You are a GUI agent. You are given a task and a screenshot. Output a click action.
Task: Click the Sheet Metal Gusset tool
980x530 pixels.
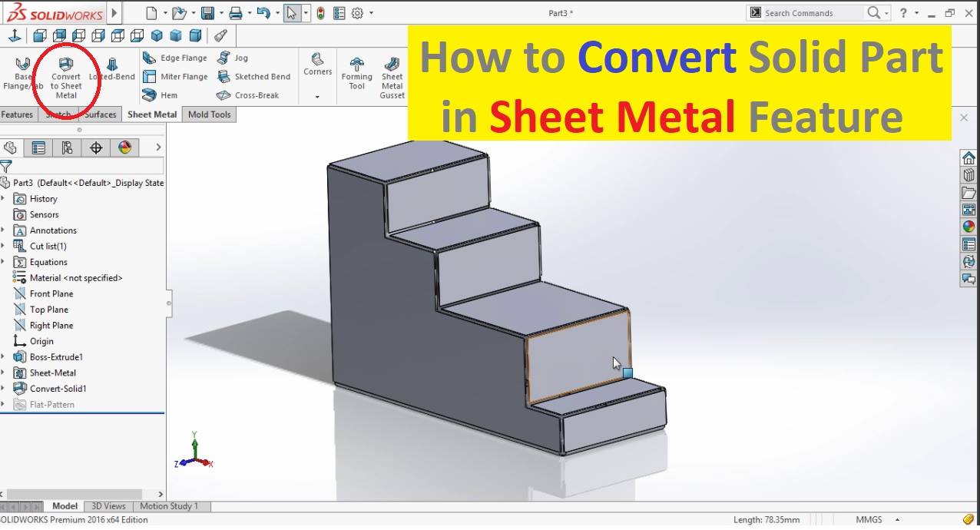click(x=392, y=77)
